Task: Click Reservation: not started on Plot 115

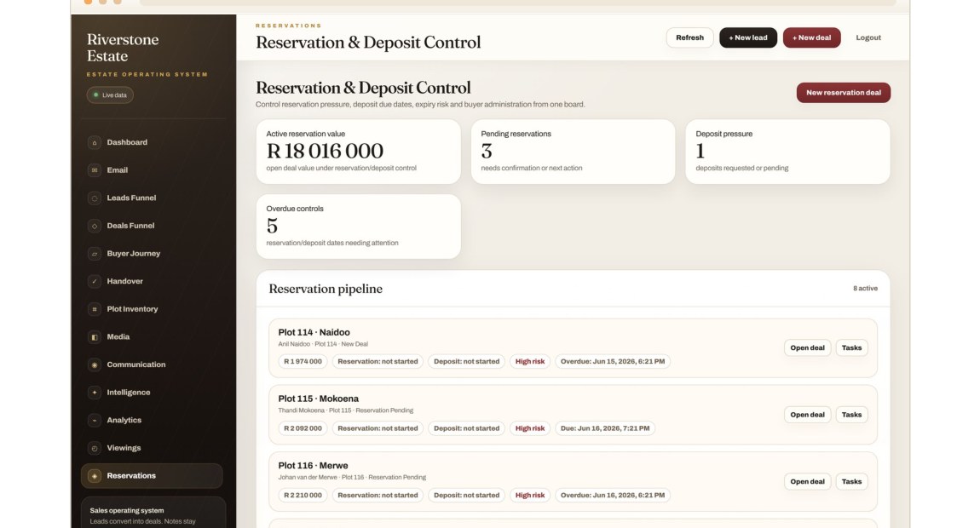Action: pyautogui.click(x=378, y=428)
